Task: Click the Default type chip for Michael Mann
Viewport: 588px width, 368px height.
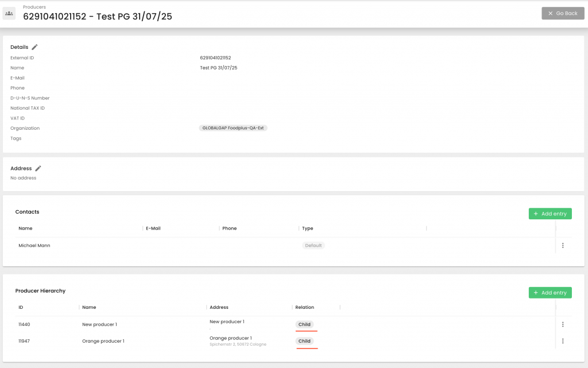Action: 314,246
